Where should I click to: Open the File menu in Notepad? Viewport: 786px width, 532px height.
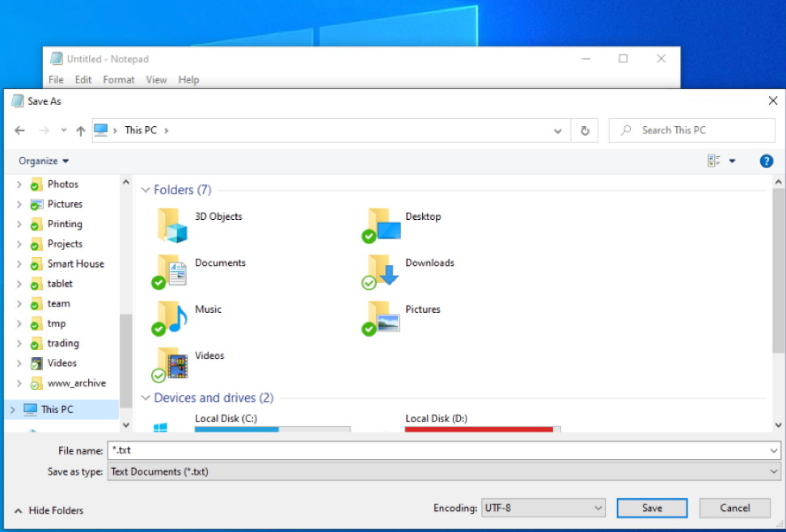[56, 80]
